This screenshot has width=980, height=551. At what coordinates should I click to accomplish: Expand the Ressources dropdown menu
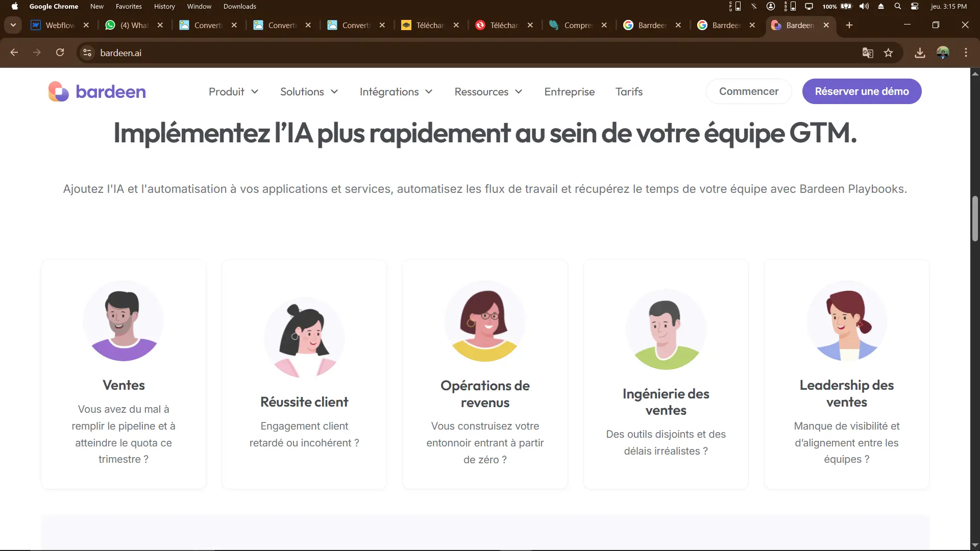[x=488, y=92]
